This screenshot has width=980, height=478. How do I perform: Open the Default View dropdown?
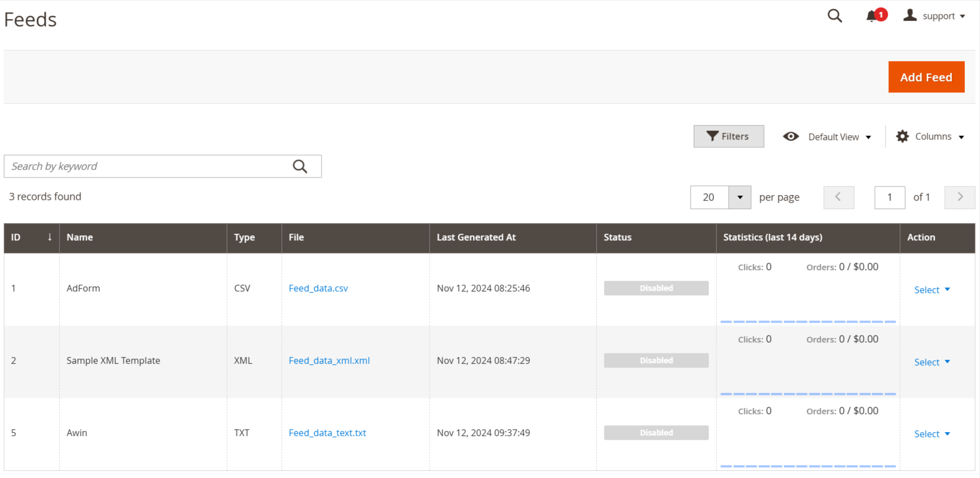coord(827,137)
